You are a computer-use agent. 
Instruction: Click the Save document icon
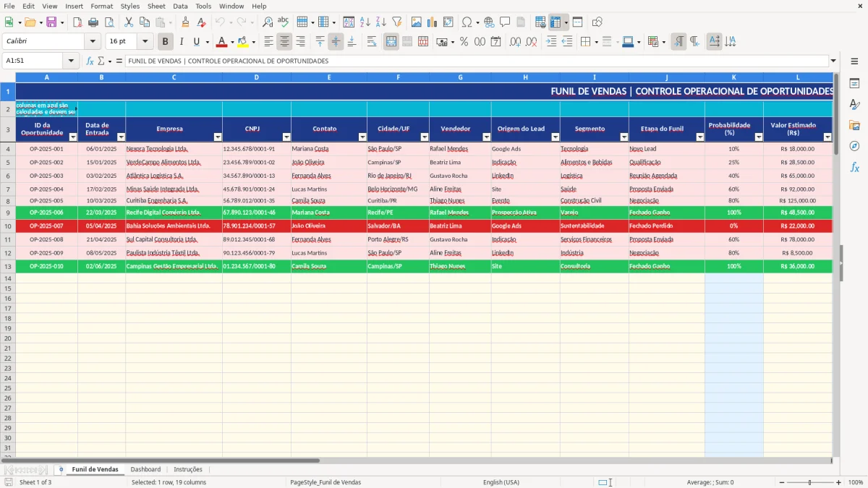[51, 22]
